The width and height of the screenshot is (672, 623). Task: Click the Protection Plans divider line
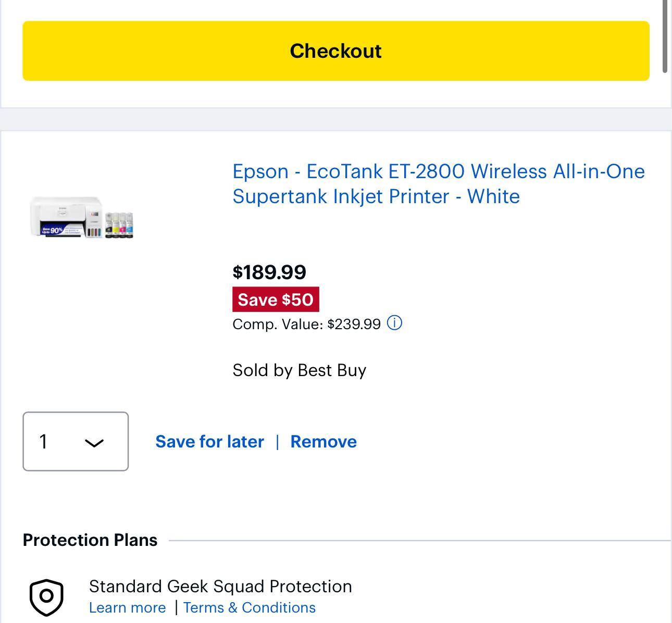click(x=417, y=541)
